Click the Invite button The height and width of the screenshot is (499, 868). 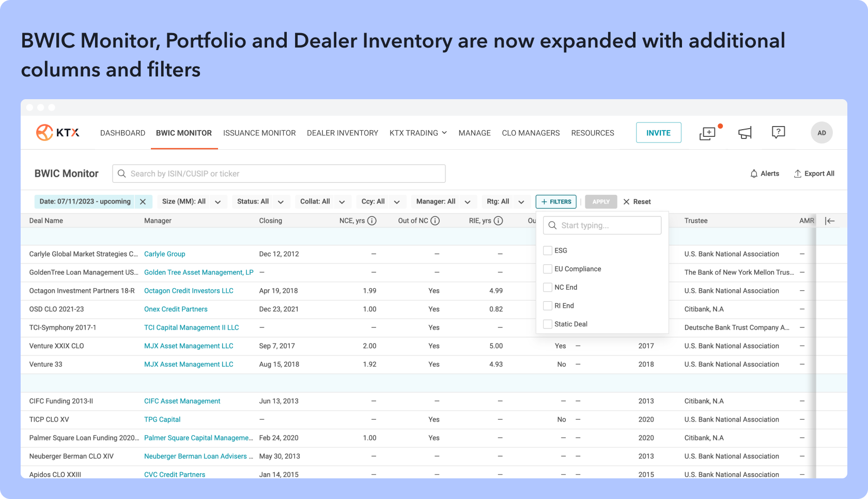pos(658,133)
